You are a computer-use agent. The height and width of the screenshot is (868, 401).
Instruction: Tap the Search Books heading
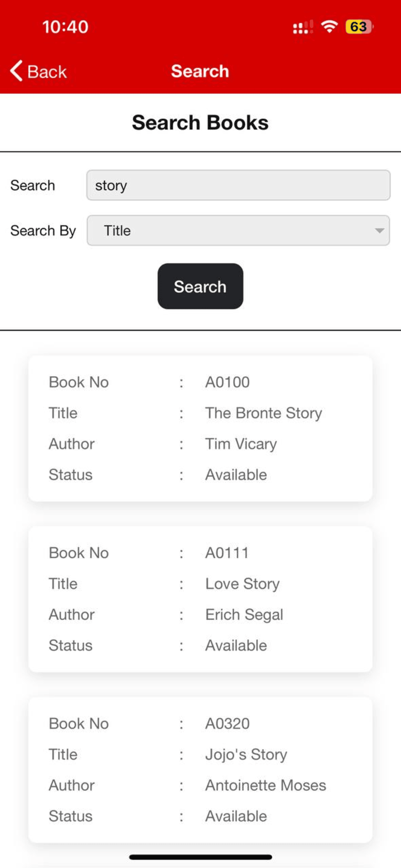pos(200,123)
